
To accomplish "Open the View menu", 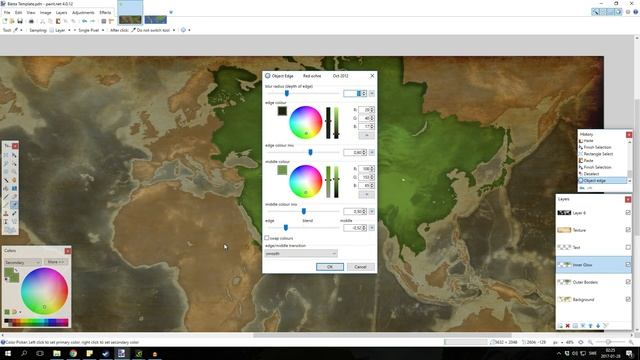I will 31,13.
